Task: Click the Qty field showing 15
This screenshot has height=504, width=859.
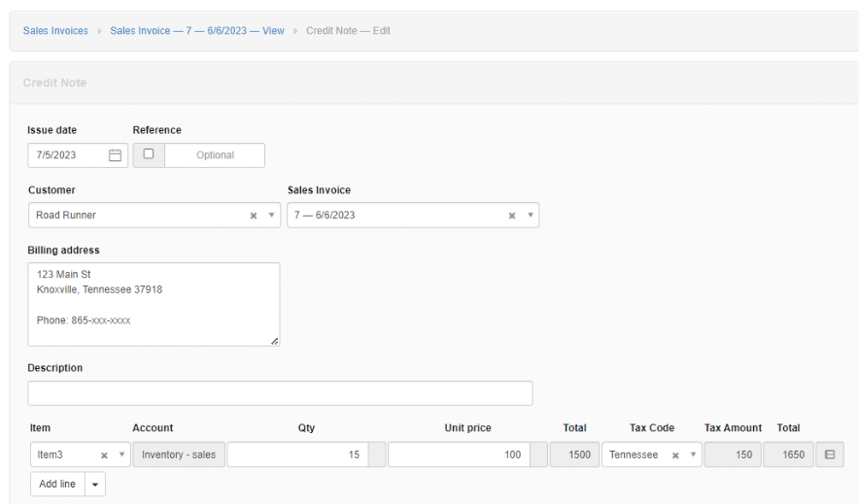Action: (297, 454)
